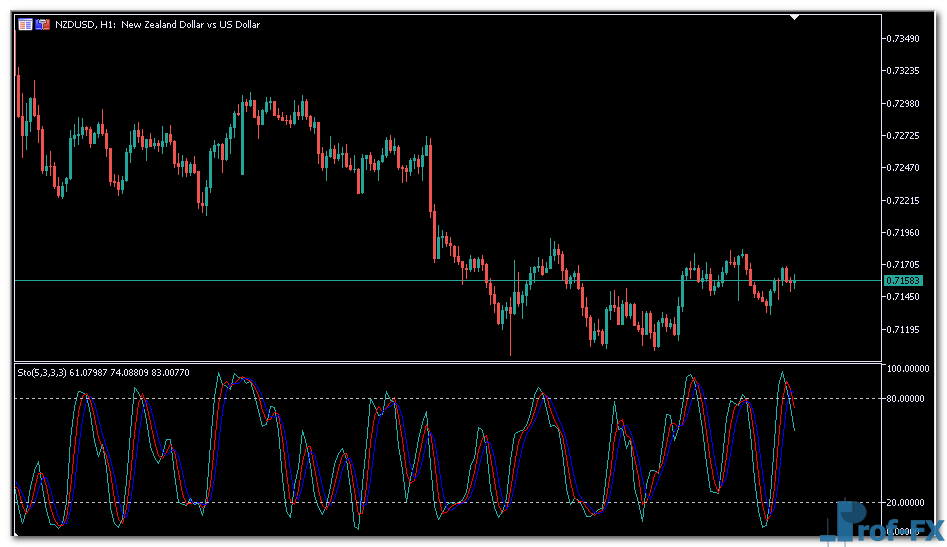The width and height of the screenshot is (947, 547).
Task: Click the 100.00000 stochastic scale label
Action: [x=908, y=369]
